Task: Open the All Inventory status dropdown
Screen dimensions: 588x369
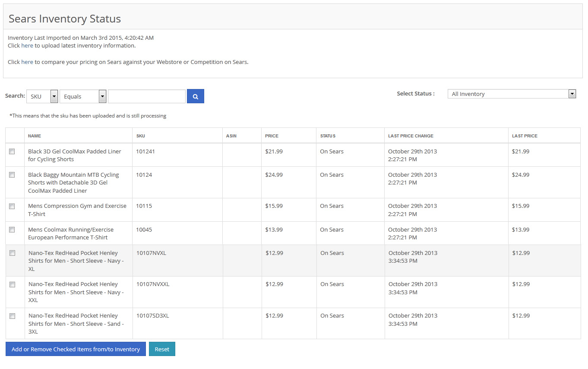Action: [512, 94]
